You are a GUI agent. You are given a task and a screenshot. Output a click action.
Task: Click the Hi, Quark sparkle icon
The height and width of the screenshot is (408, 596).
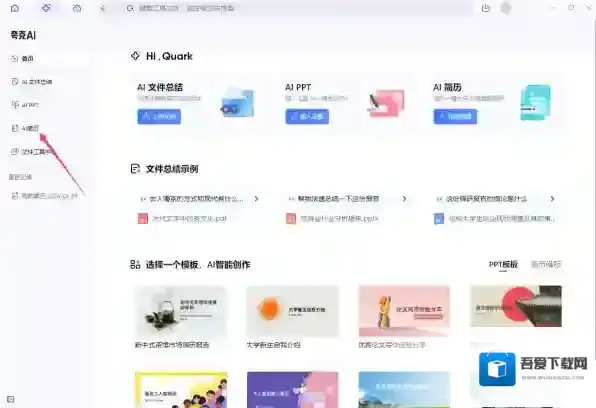point(135,56)
